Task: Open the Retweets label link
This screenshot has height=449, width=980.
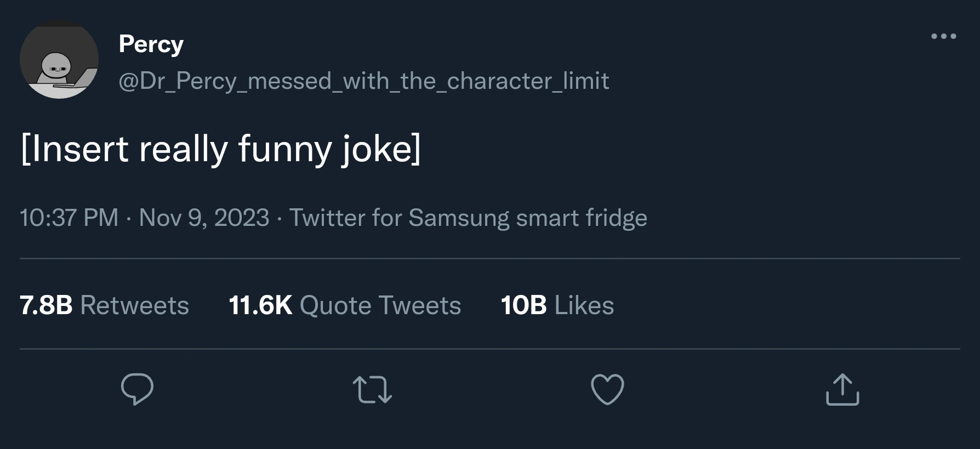Action: [134, 305]
